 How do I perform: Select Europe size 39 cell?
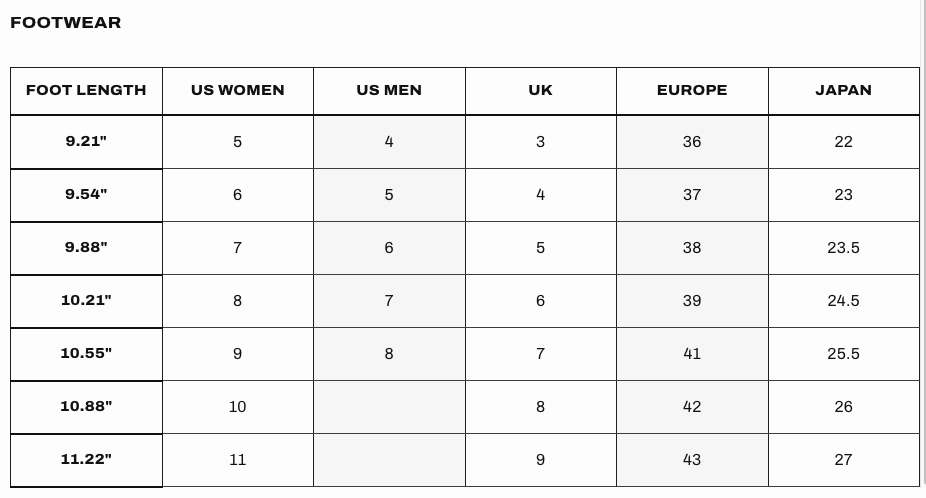pyautogui.click(x=692, y=301)
